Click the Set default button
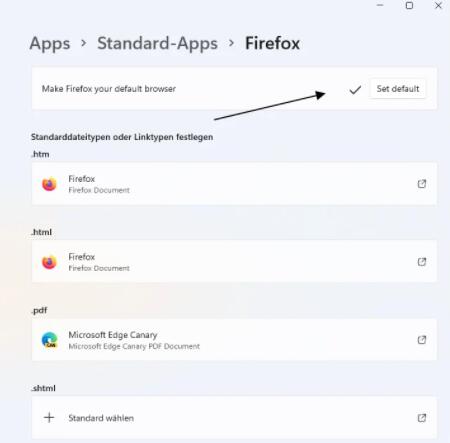The height and width of the screenshot is (443, 450). coord(397,89)
